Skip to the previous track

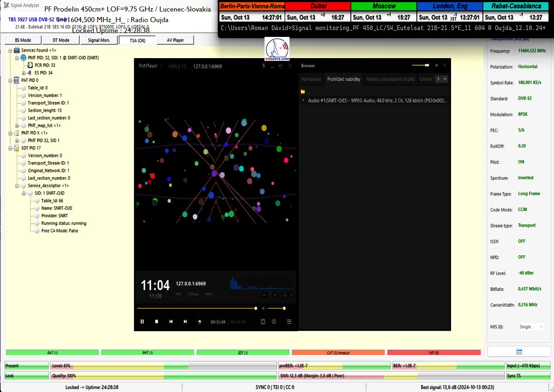[171, 321]
